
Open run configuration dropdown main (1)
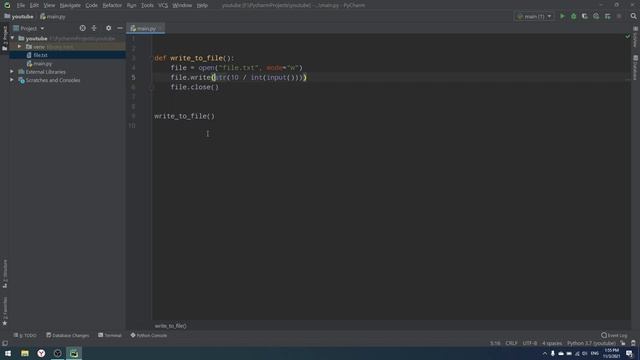pyautogui.click(x=534, y=16)
